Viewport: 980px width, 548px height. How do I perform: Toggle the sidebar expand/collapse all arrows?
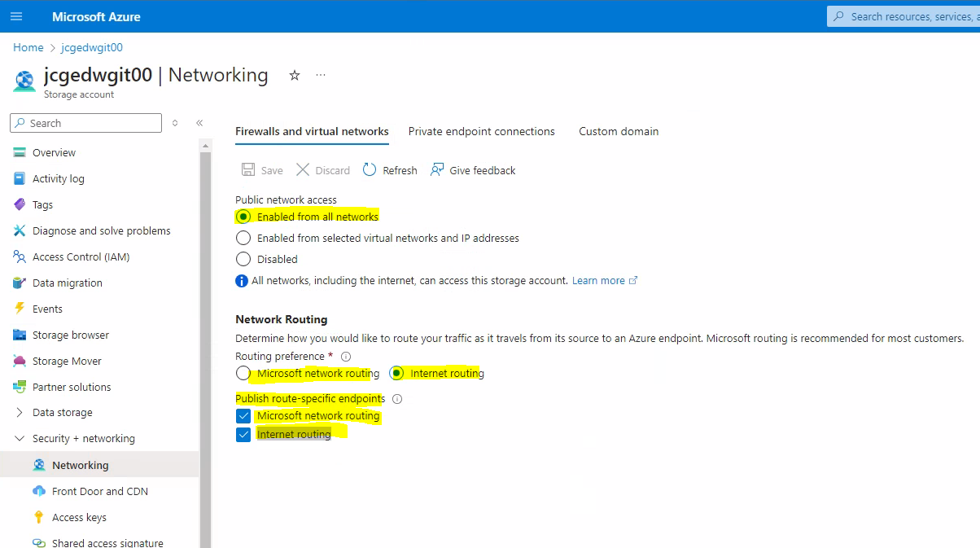pyautogui.click(x=175, y=123)
